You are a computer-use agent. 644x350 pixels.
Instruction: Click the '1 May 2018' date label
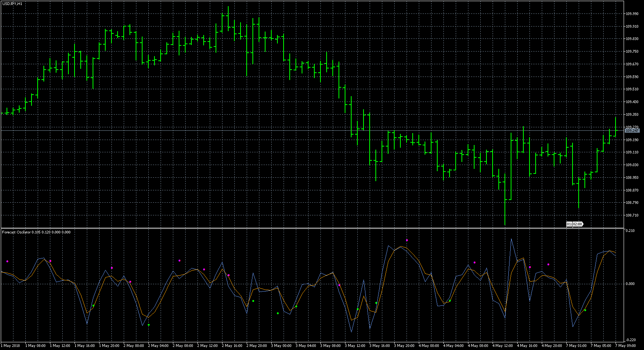12,346
